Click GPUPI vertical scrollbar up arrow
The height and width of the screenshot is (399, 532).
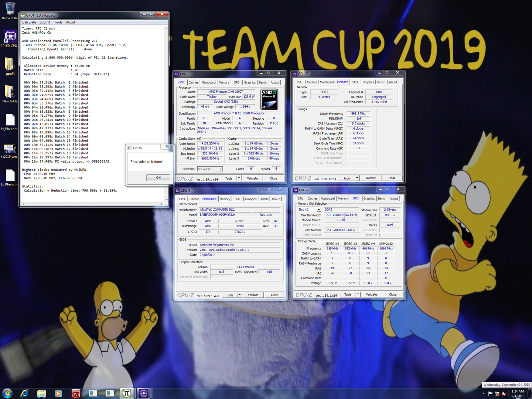(x=167, y=28)
